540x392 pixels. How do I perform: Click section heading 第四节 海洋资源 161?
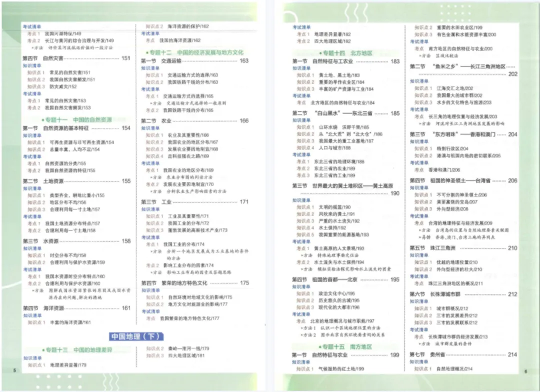point(76,307)
